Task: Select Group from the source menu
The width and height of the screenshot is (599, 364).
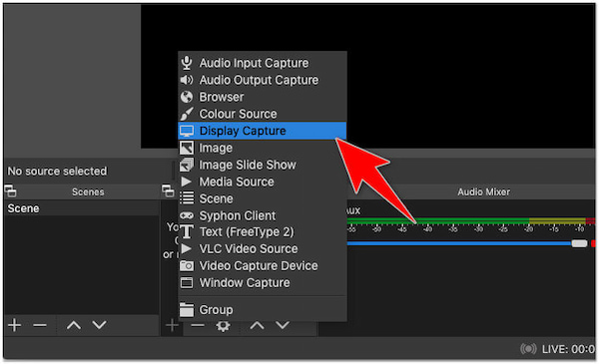Action: tap(263, 310)
